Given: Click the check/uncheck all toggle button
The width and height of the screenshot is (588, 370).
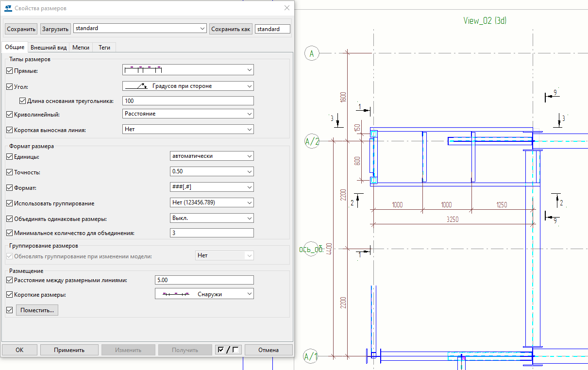Looking at the screenshot, I should click(228, 350).
